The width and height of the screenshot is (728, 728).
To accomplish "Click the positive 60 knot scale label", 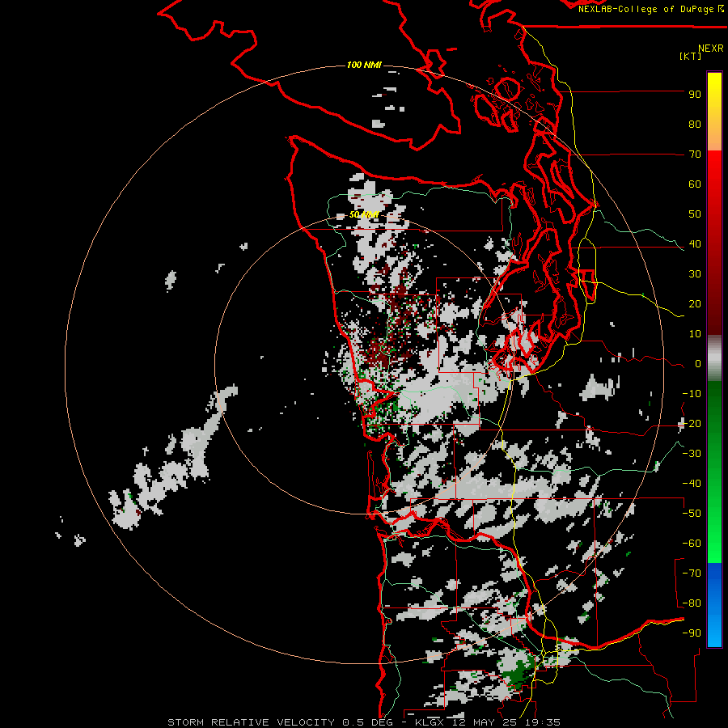I will 695,184.
